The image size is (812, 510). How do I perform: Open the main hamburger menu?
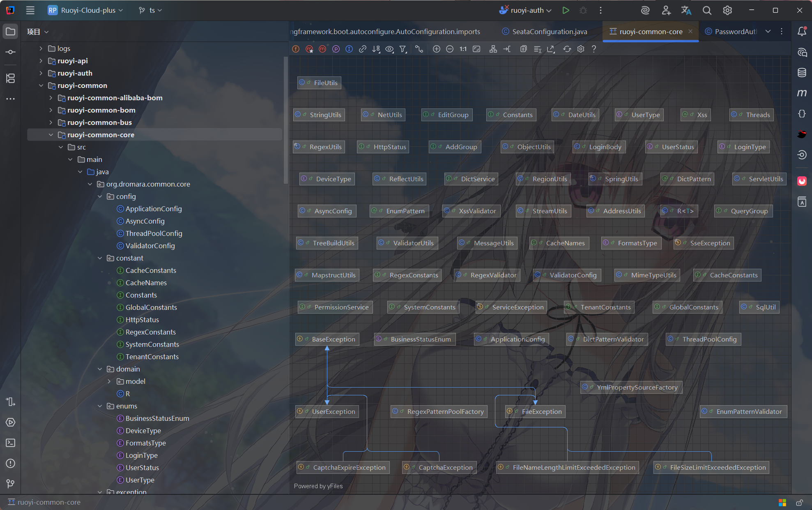[30, 10]
